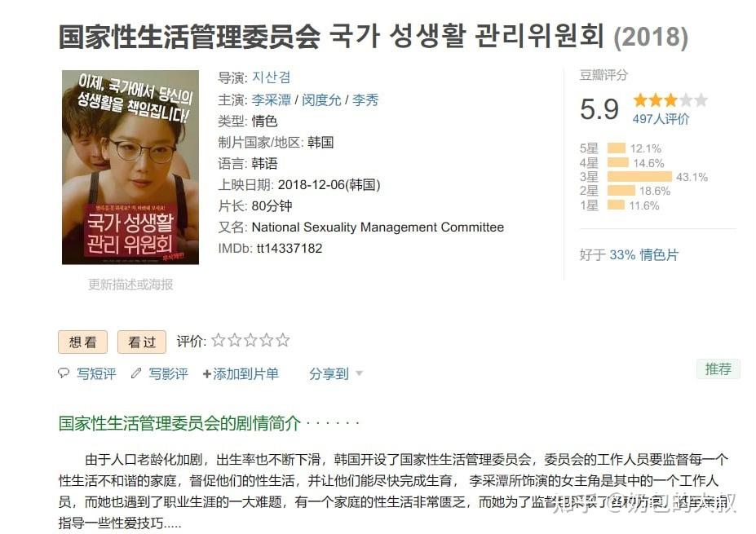View the 497人评价 ratings link
Viewport: 756px width, 534px height.
pyautogui.click(x=661, y=119)
